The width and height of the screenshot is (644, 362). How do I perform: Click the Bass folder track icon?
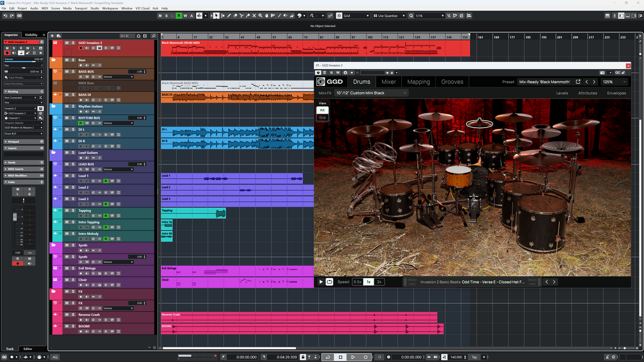coord(54,60)
